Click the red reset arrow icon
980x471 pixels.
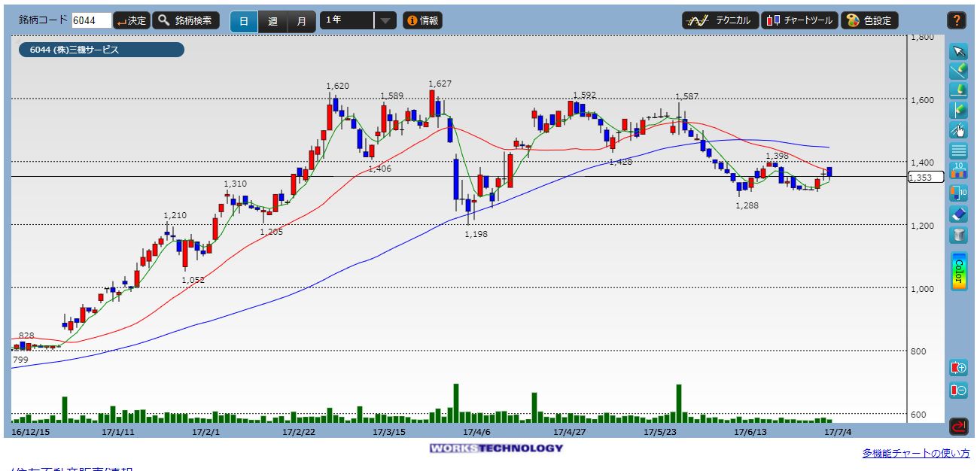click(x=958, y=426)
